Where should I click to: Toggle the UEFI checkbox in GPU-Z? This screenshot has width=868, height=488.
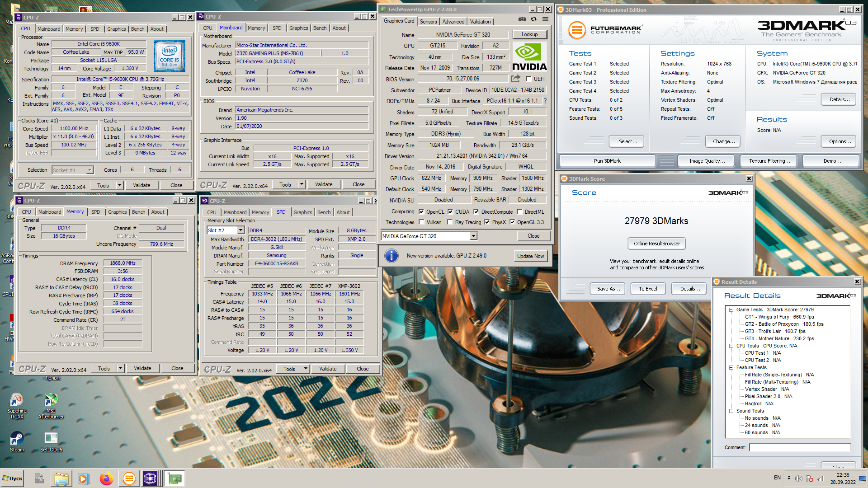pyautogui.click(x=528, y=79)
